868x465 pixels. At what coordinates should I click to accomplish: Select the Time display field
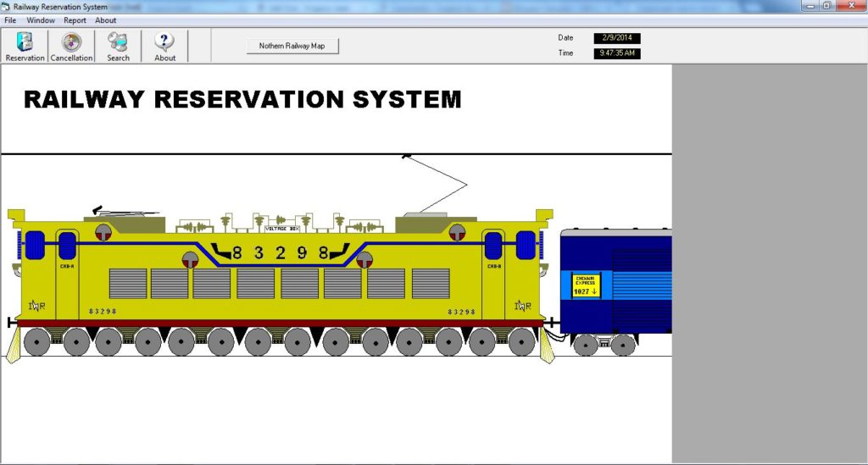click(x=617, y=53)
